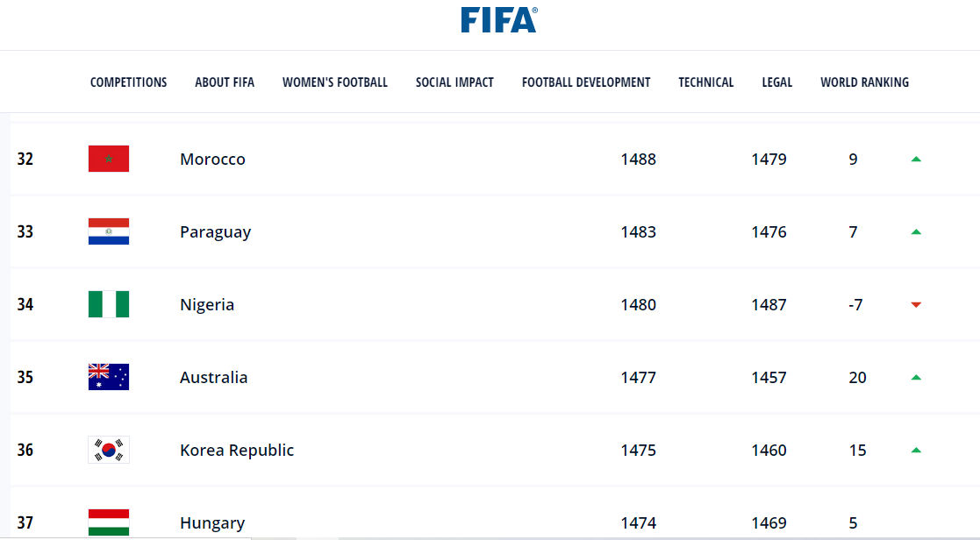Screen dimensions: 980x540
Task: Click Nigeria's red down arrow indicator
Action: [x=916, y=305]
